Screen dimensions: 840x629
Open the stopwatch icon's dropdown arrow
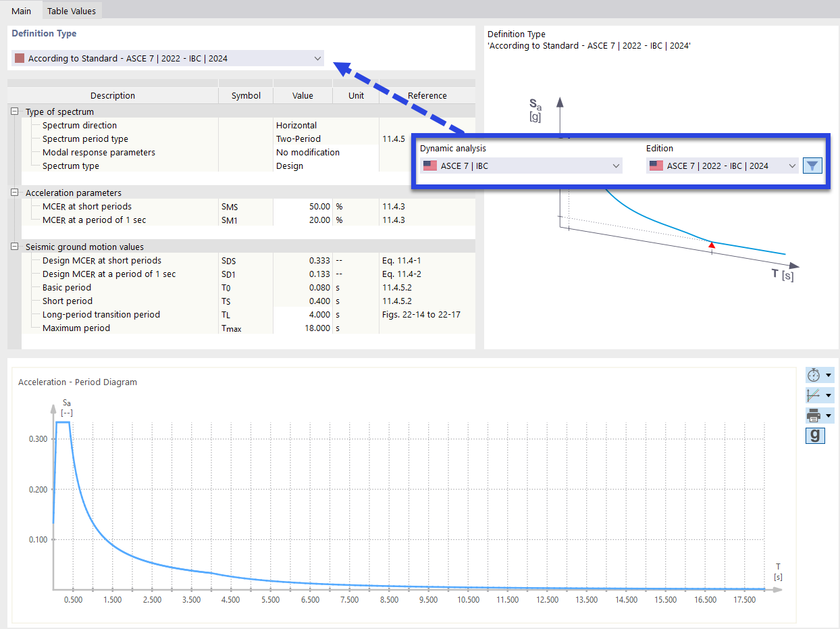[x=829, y=375]
